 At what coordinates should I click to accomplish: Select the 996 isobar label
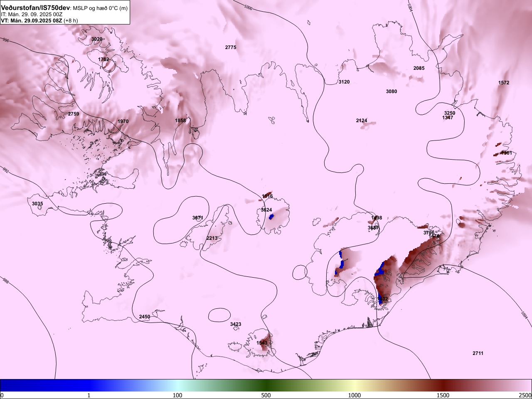point(5,40)
